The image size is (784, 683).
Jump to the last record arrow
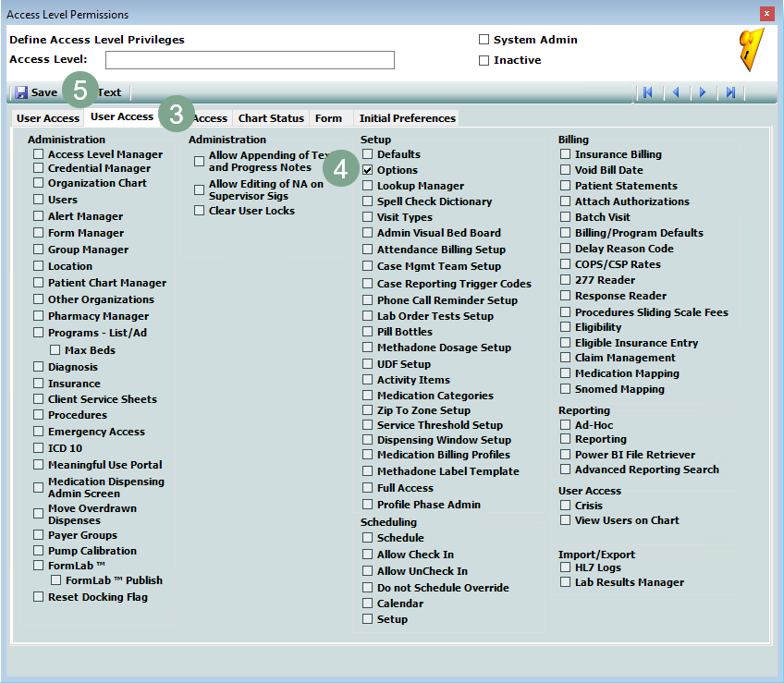point(730,92)
